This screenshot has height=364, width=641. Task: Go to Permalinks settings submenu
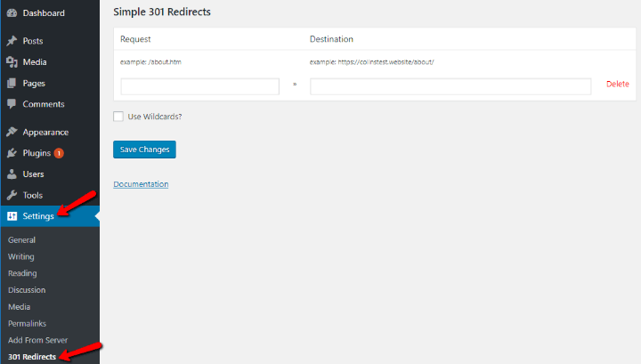point(28,324)
